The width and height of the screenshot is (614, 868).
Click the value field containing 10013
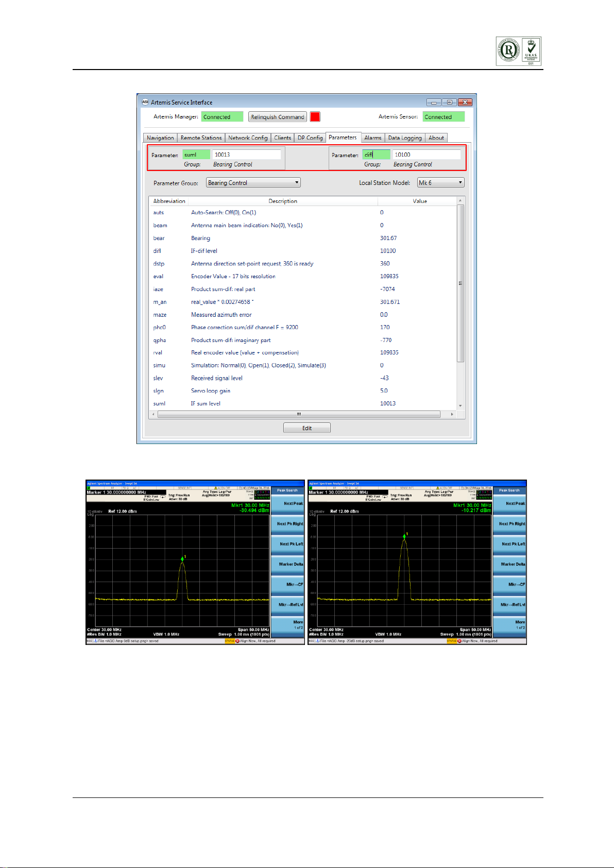[247, 155]
